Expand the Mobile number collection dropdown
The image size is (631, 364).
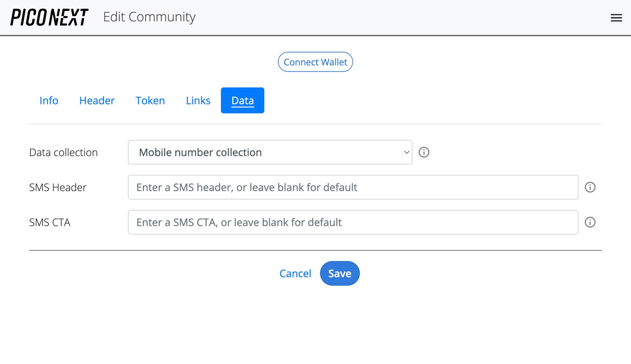[270, 152]
